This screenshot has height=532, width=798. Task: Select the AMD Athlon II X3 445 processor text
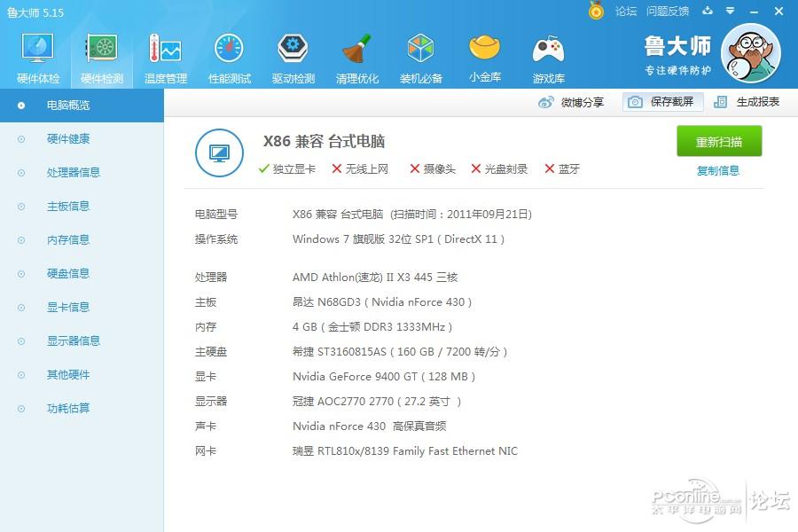(375, 278)
